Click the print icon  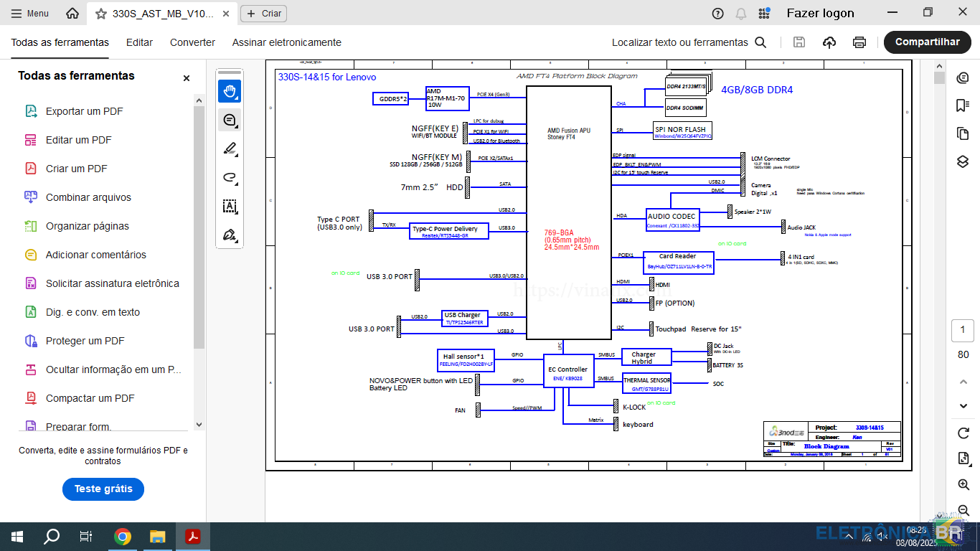(859, 42)
